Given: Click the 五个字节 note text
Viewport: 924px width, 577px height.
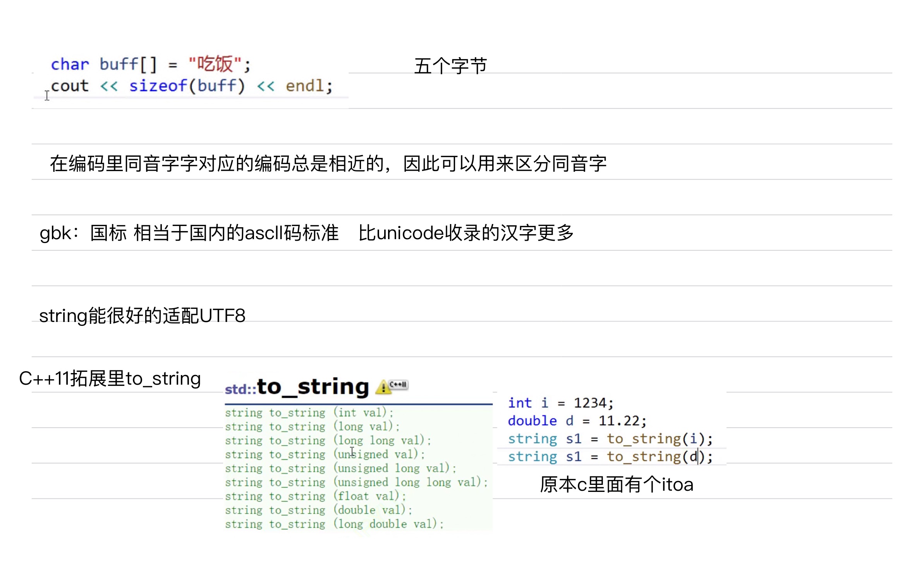Looking at the screenshot, I should [x=450, y=66].
